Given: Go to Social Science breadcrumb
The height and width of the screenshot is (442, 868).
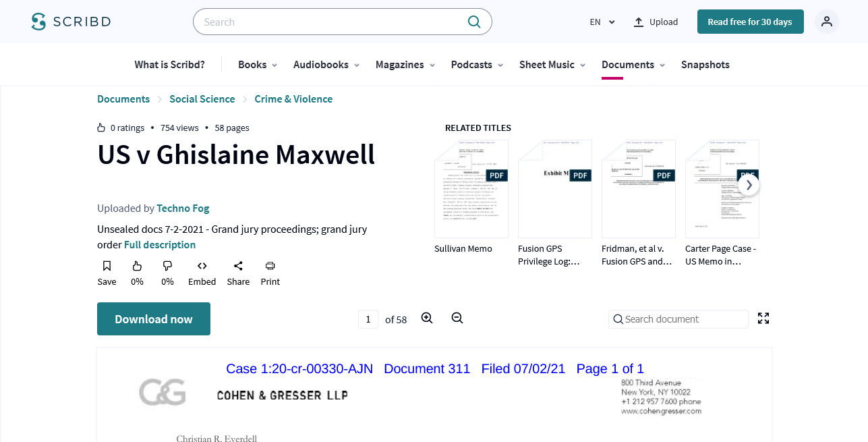Looking at the screenshot, I should pyautogui.click(x=202, y=99).
